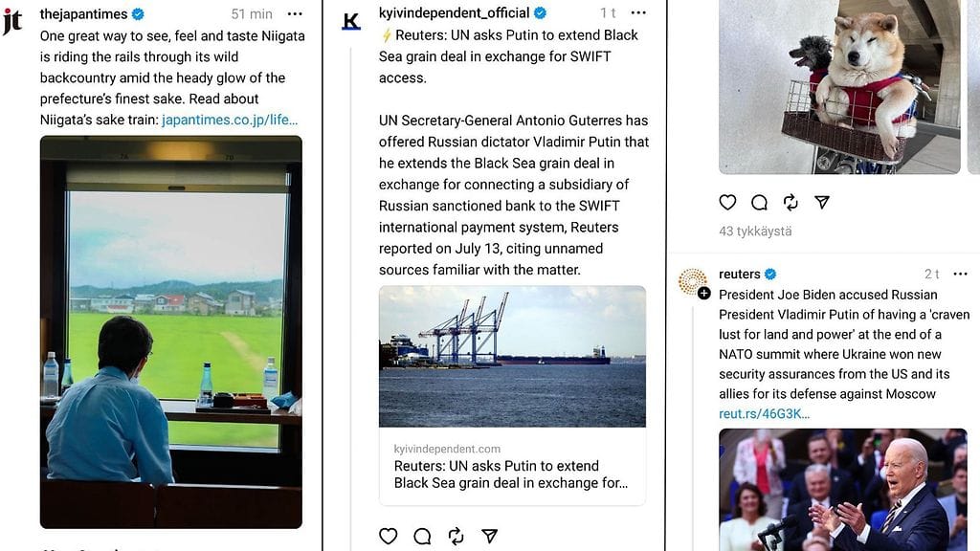Open the Biden speech photo in reuters post
The image size is (980, 551).
click(x=843, y=490)
